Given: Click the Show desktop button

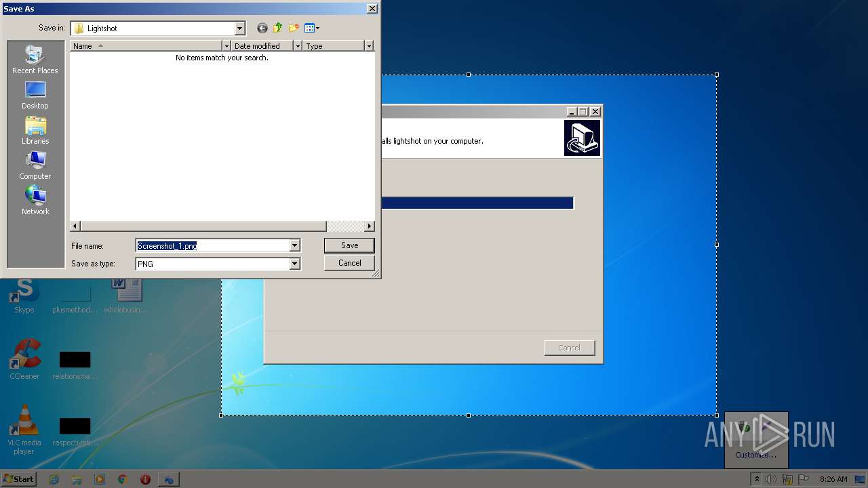Looking at the screenshot, I should point(861,479).
